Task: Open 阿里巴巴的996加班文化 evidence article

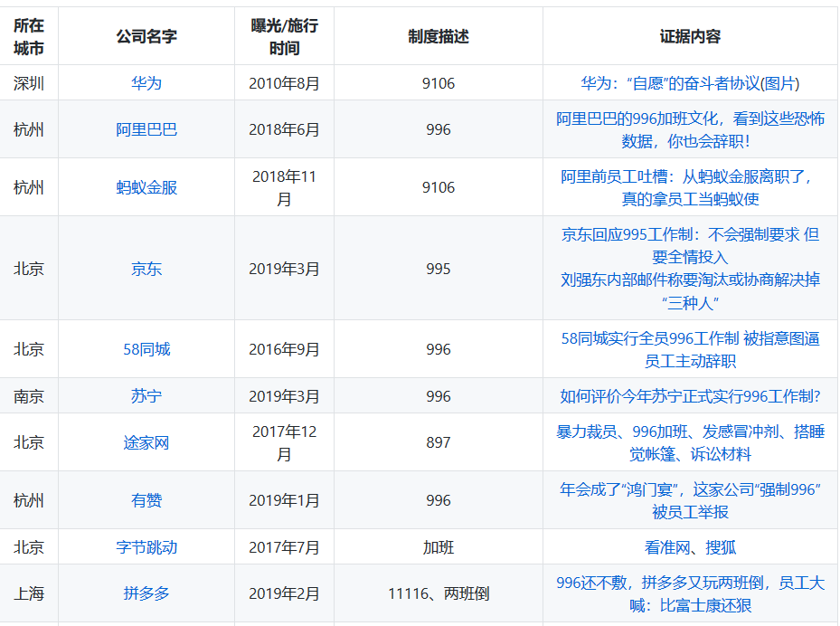Action: (x=690, y=129)
